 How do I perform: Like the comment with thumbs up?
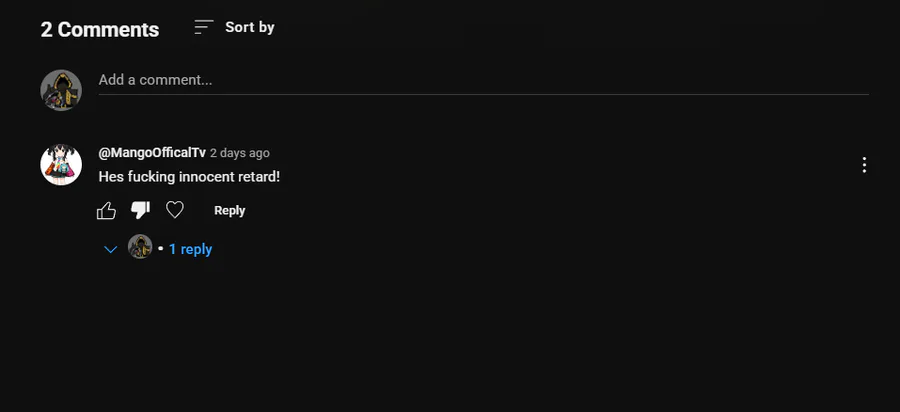tap(106, 211)
